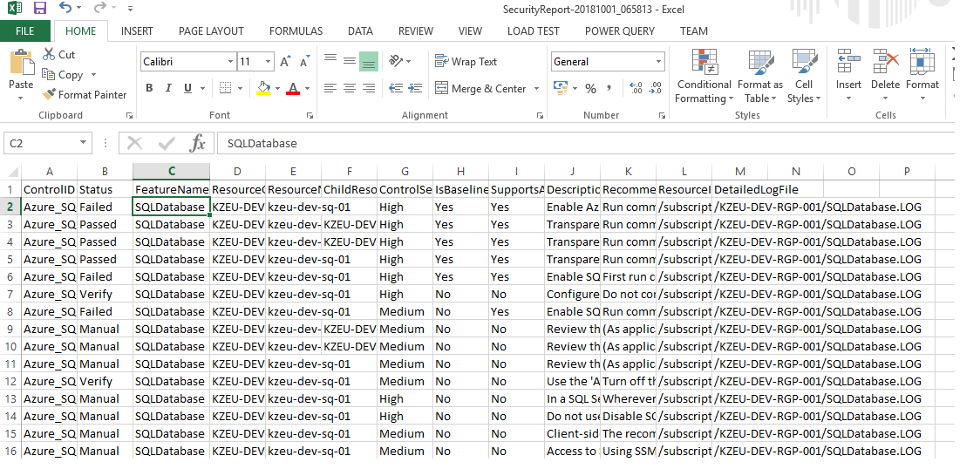Click the Undo arrow icon
This screenshot has height=469, width=980.
tap(65, 8)
